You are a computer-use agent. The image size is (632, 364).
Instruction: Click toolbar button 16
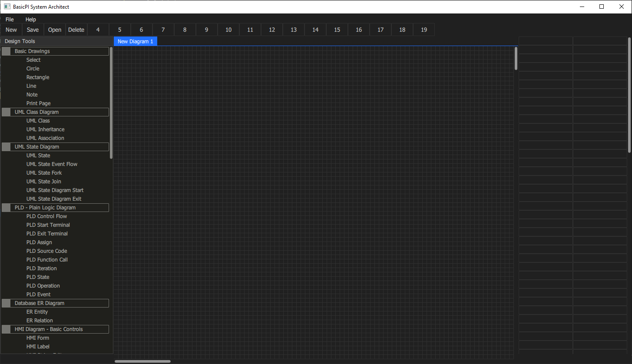[x=359, y=30]
